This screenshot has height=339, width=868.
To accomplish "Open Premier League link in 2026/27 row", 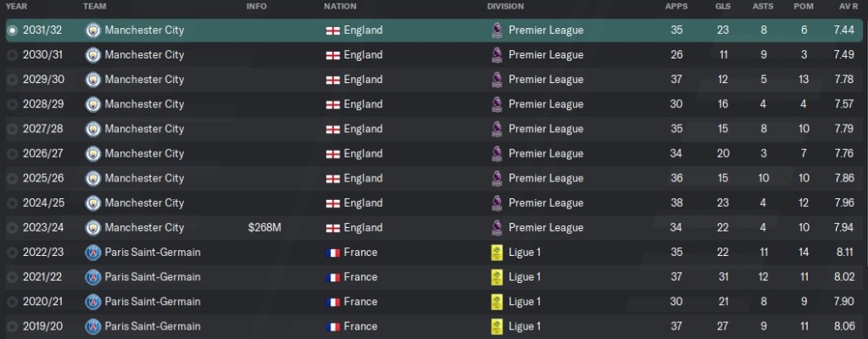I will [x=546, y=153].
